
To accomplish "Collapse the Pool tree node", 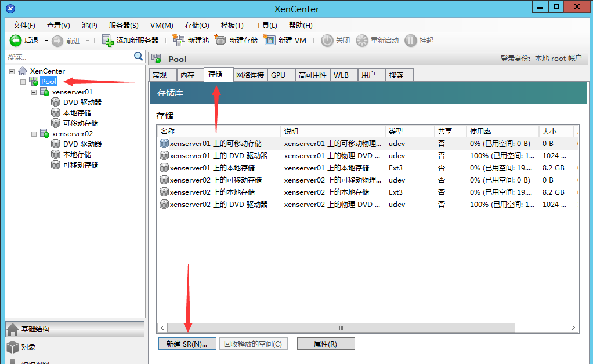I will (23, 82).
